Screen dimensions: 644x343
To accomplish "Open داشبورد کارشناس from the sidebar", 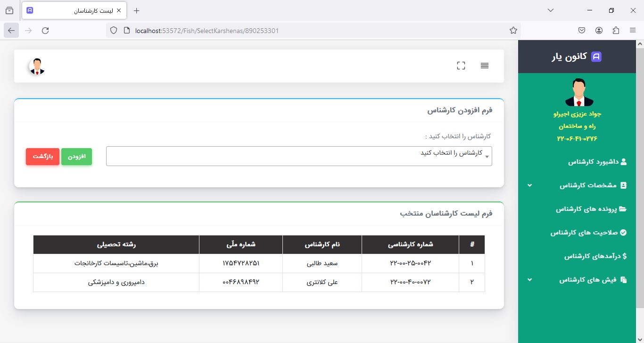I will click(597, 162).
